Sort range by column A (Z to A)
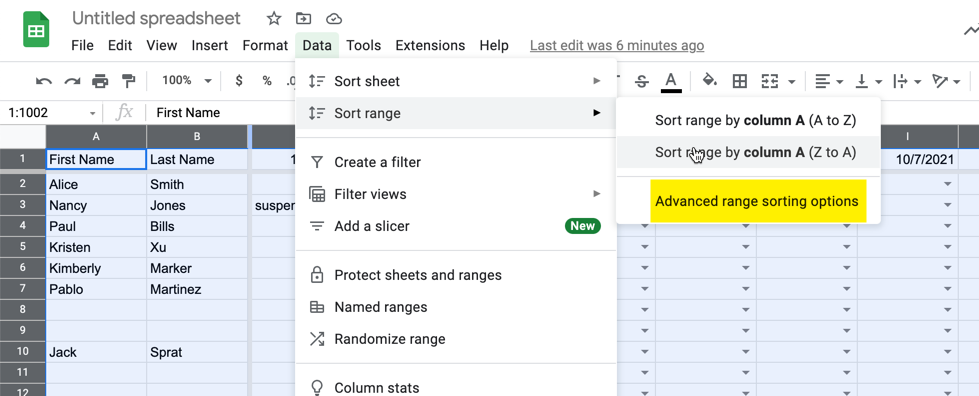 [748, 152]
